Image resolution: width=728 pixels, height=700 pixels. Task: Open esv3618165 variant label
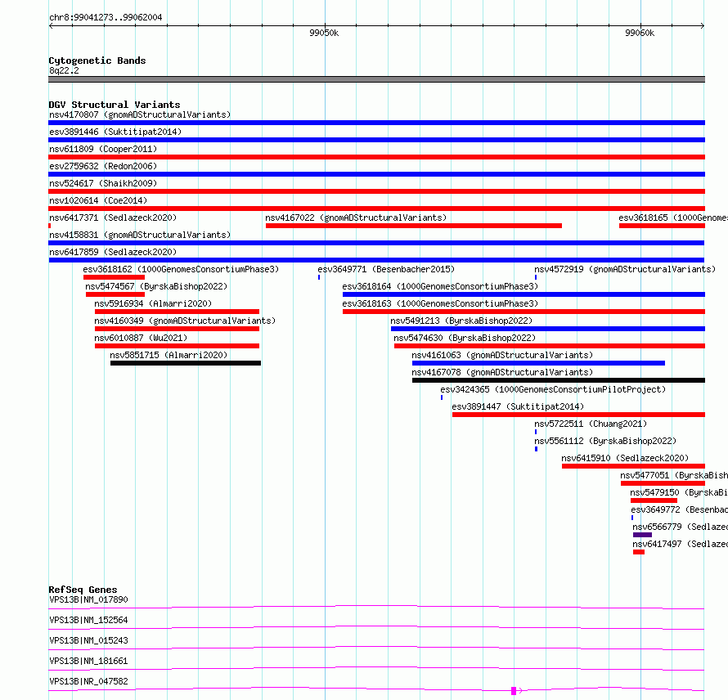[x=673, y=218]
